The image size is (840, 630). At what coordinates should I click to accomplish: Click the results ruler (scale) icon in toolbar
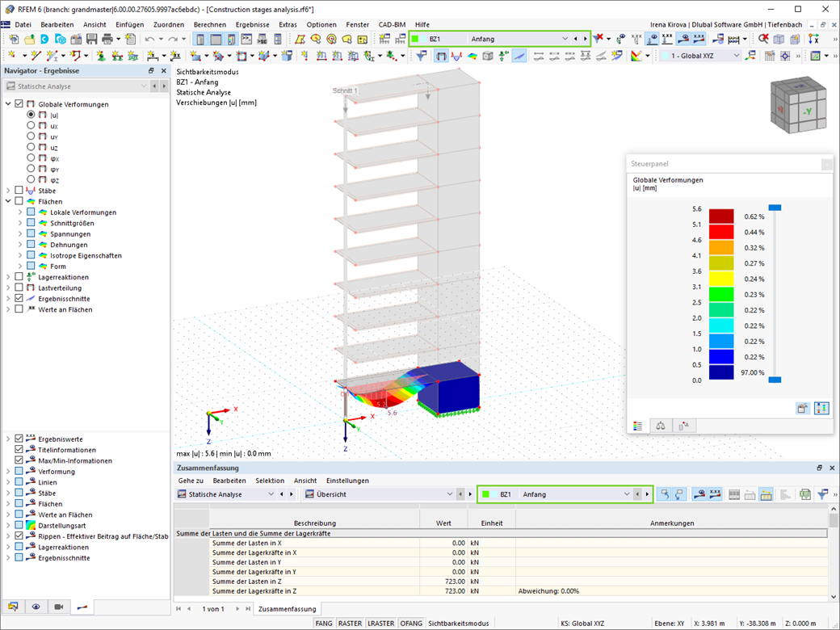click(734, 39)
